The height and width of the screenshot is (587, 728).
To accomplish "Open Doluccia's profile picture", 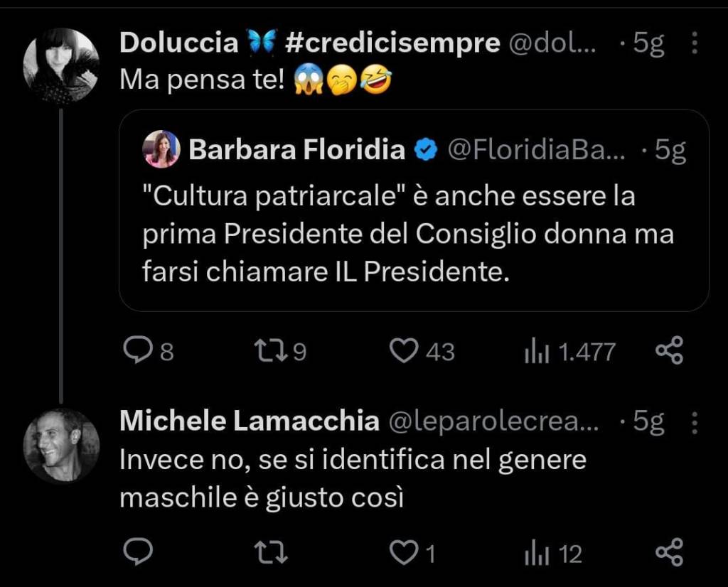I will [61, 65].
